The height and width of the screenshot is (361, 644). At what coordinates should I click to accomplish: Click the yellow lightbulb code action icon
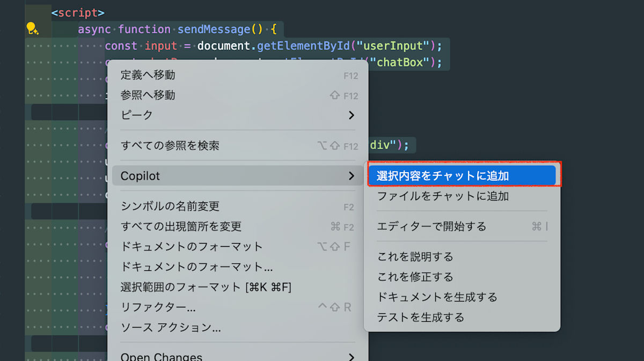32,29
